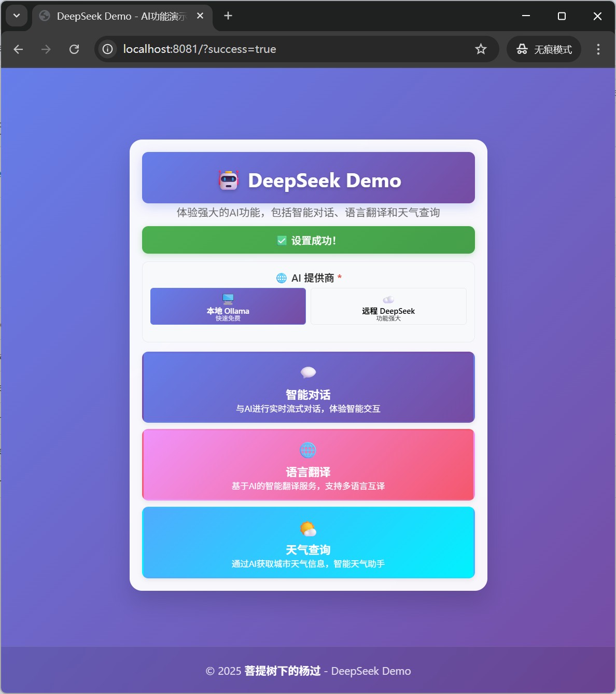This screenshot has width=616, height=694.
Task: Open the 天气查询 weather card
Action: (x=309, y=543)
